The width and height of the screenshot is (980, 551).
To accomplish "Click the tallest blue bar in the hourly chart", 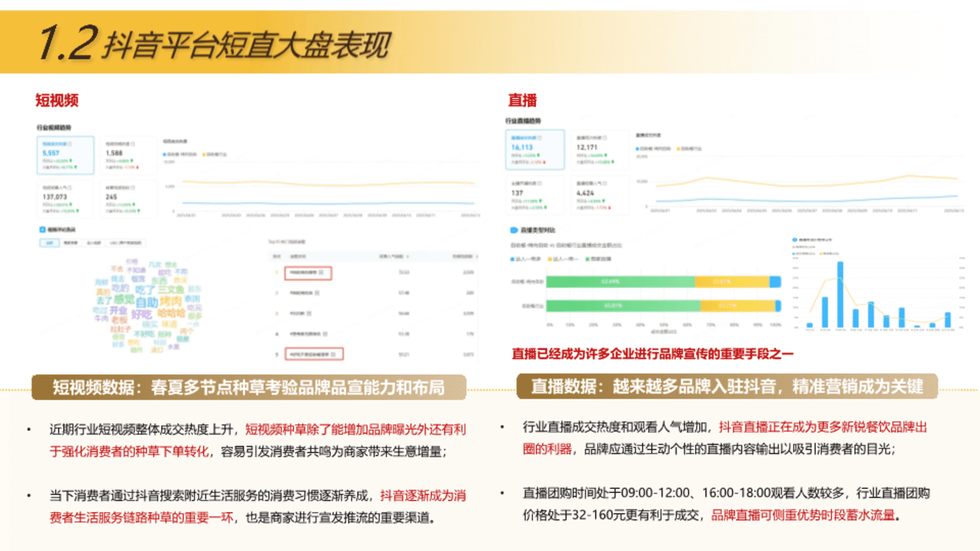I will point(840,294).
